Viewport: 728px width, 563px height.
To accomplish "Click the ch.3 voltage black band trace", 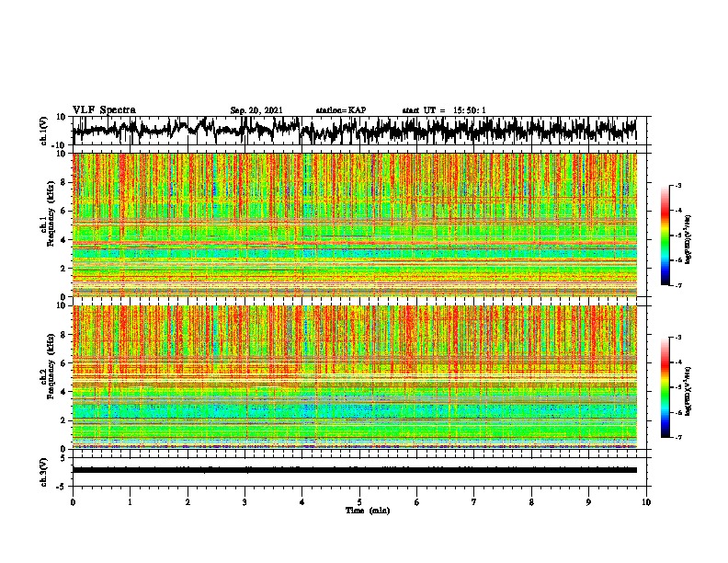I will pyautogui.click(x=354, y=470).
